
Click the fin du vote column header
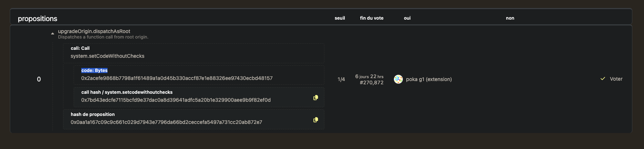coord(371,18)
